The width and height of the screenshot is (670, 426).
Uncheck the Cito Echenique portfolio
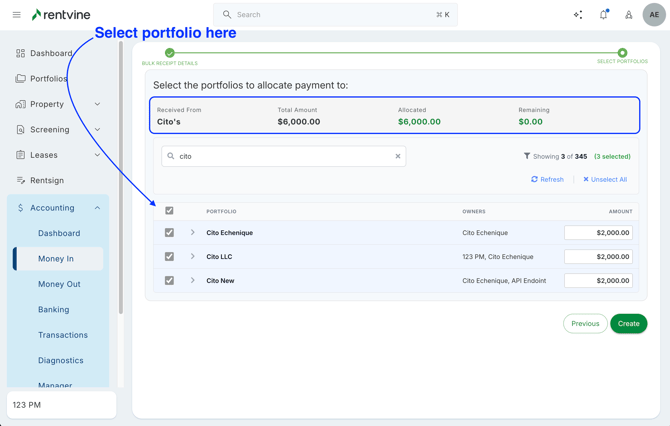pyautogui.click(x=169, y=233)
